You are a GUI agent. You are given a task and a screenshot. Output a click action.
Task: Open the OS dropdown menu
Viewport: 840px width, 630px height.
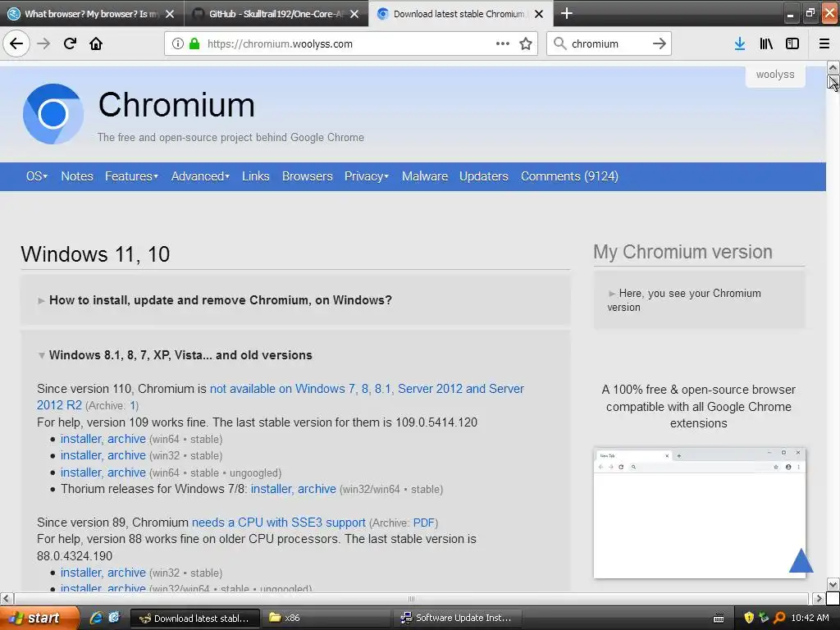coord(37,176)
